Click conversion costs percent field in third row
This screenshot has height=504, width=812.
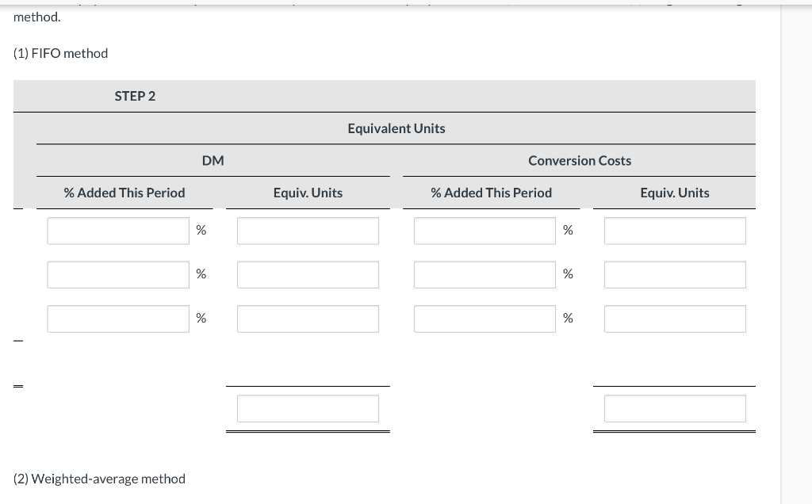click(485, 319)
